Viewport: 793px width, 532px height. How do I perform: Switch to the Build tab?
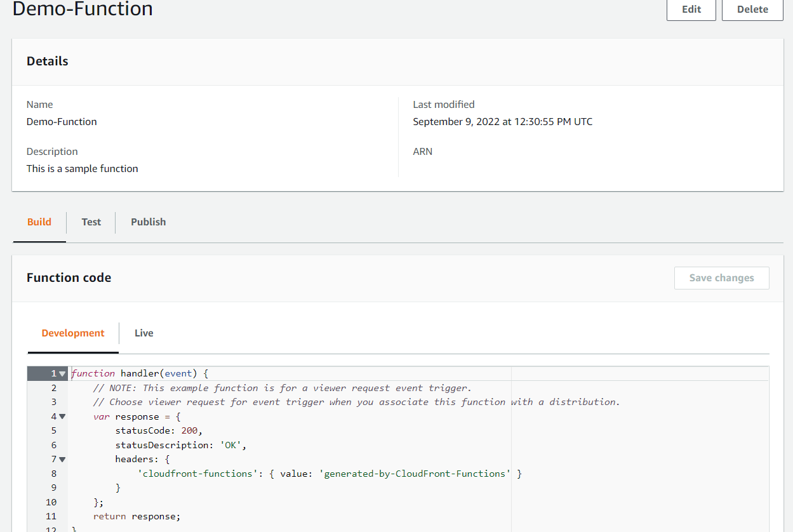click(39, 222)
